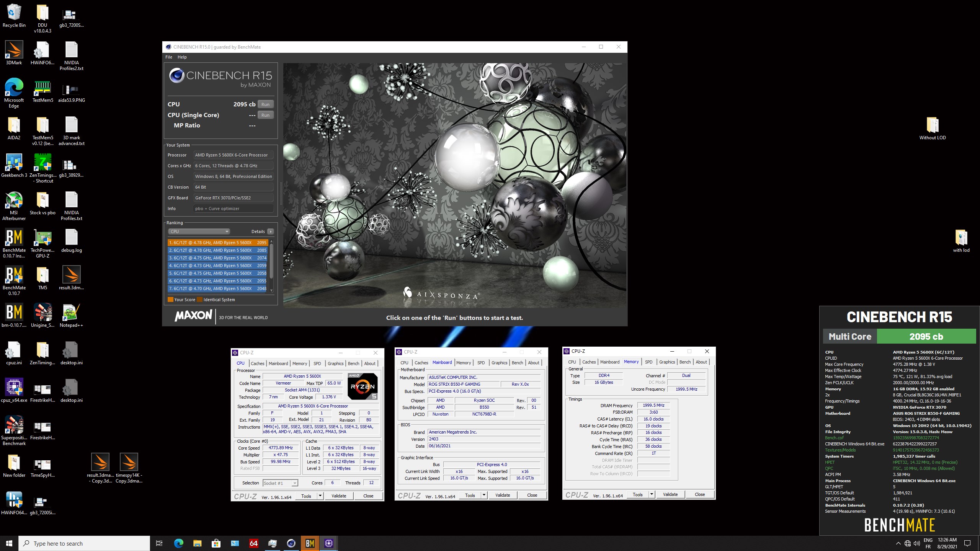Switch to Bench tab in first CPU-Z window
Image resolution: width=980 pixels, height=551 pixels.
(x=353, y=364)
